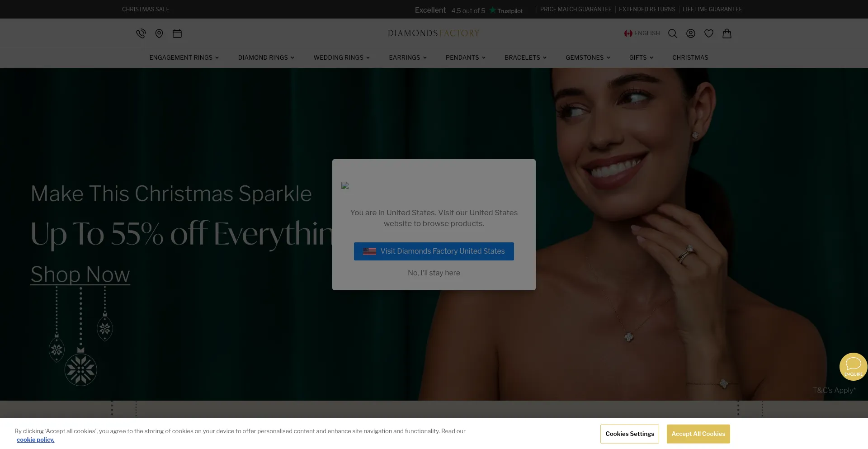Open the cookie policy link
This screenshot has height=449, width=868.
(x=36, y=440)
